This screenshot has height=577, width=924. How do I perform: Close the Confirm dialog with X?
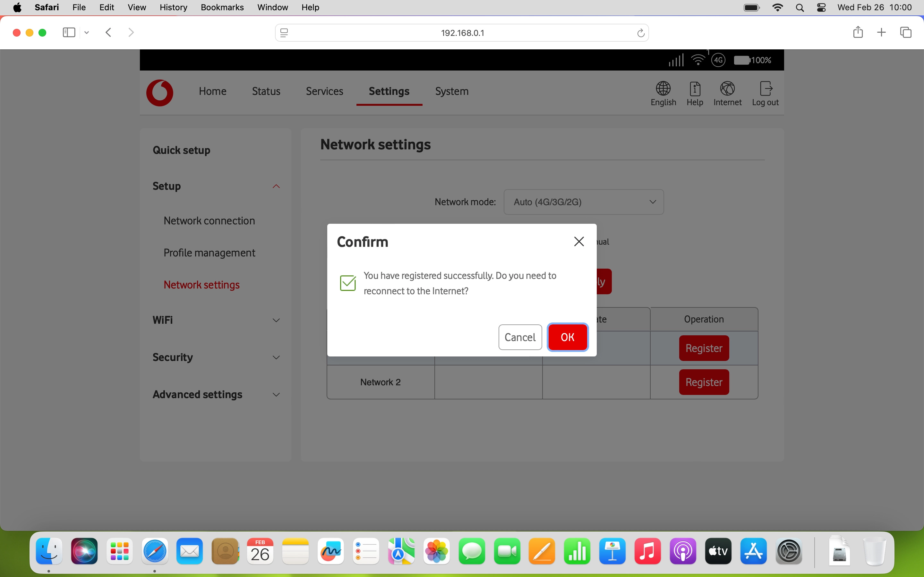pyautogui.click(x=579, y=242)
